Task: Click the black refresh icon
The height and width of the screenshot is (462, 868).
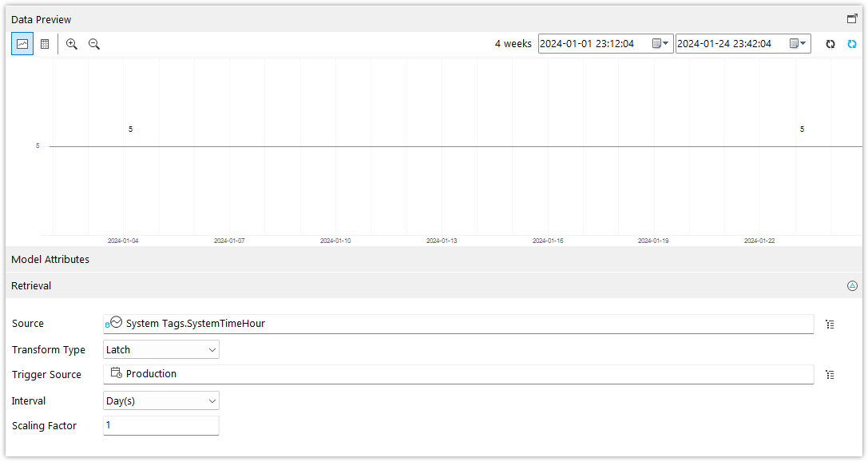Action: [830, 44]
